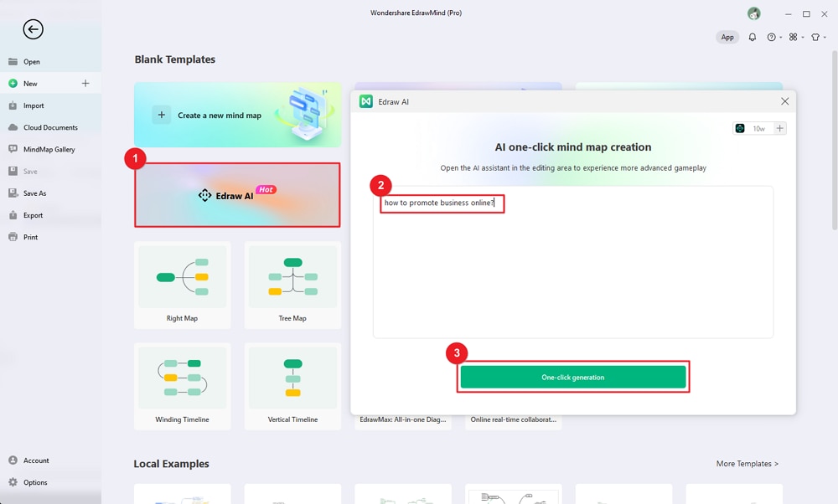The height and width of the screenshot is (504, 838).
Task: Select the Tree Map template
Action: pos(292,285)
